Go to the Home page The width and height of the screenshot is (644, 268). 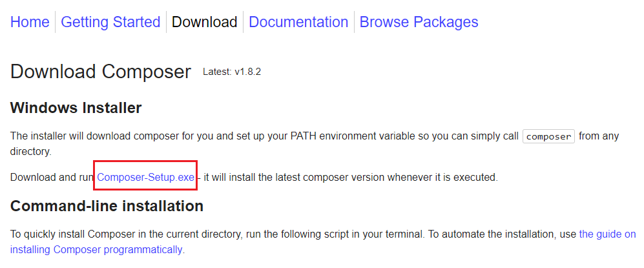pos(30,22)
